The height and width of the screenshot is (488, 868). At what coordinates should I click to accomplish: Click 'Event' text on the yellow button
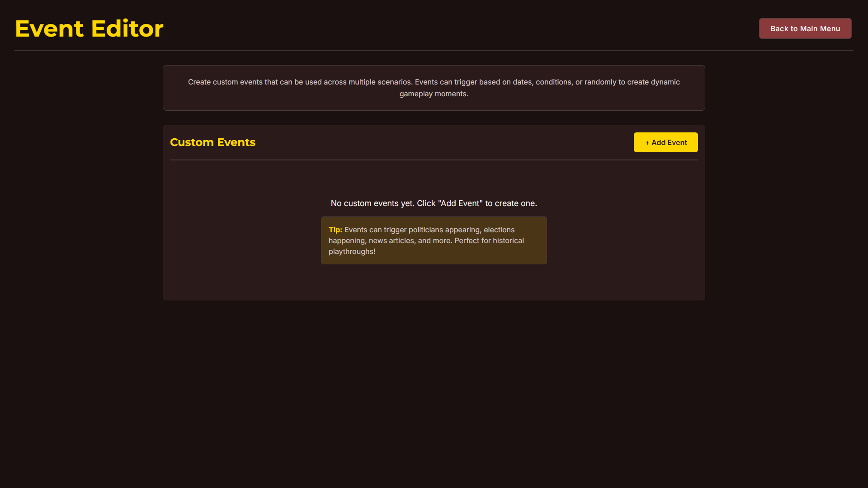coord(677,143)
